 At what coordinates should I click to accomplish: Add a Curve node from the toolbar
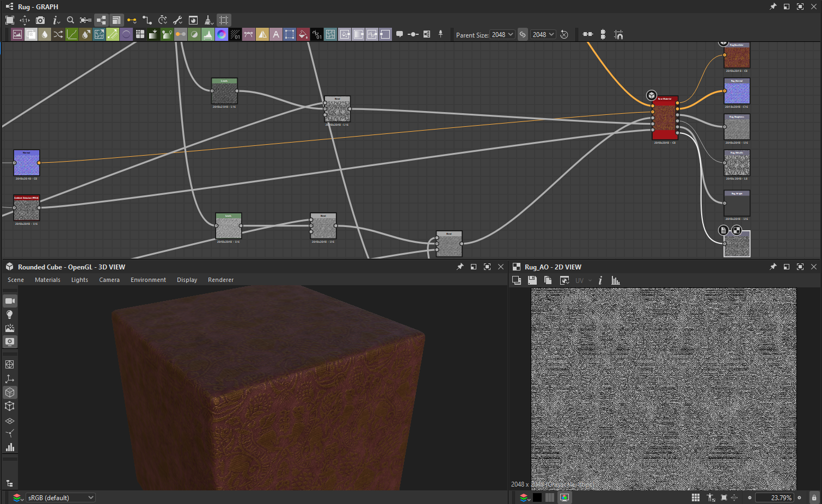pos(72,34)
